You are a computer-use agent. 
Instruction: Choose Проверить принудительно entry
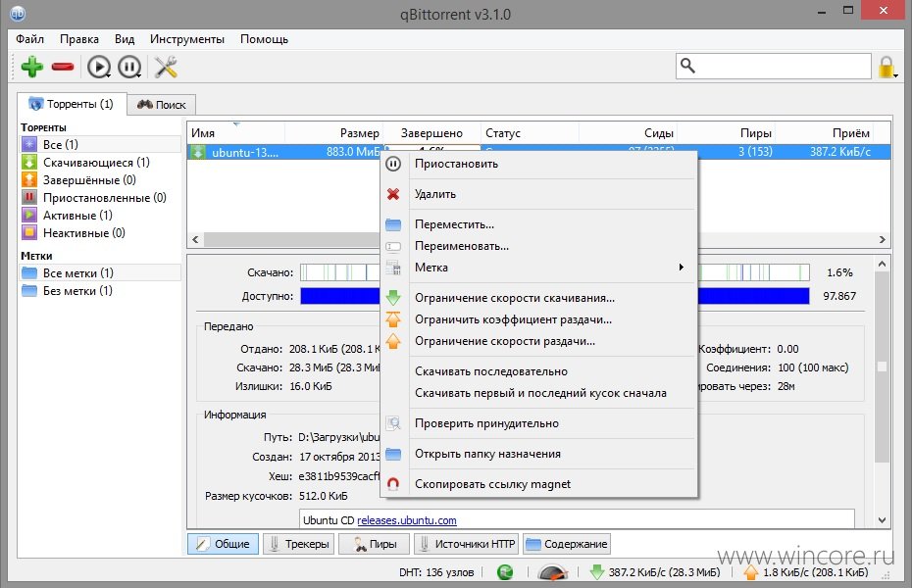(539, 423)
